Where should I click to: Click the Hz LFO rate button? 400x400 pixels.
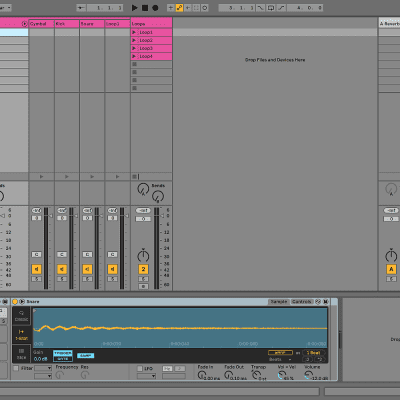(167, 368)
